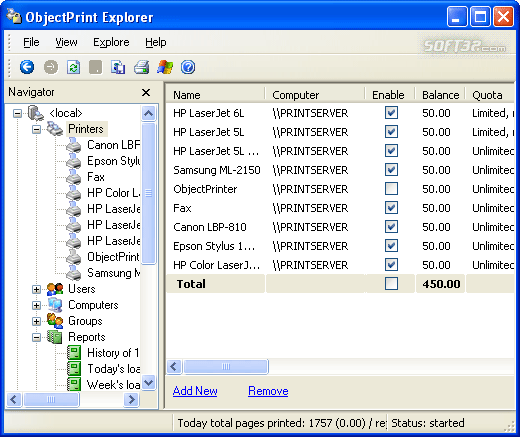Viewport: 520px width, 437px height.
Task: Click the Computers monitor icon in tree
Action: click(55, 305)
